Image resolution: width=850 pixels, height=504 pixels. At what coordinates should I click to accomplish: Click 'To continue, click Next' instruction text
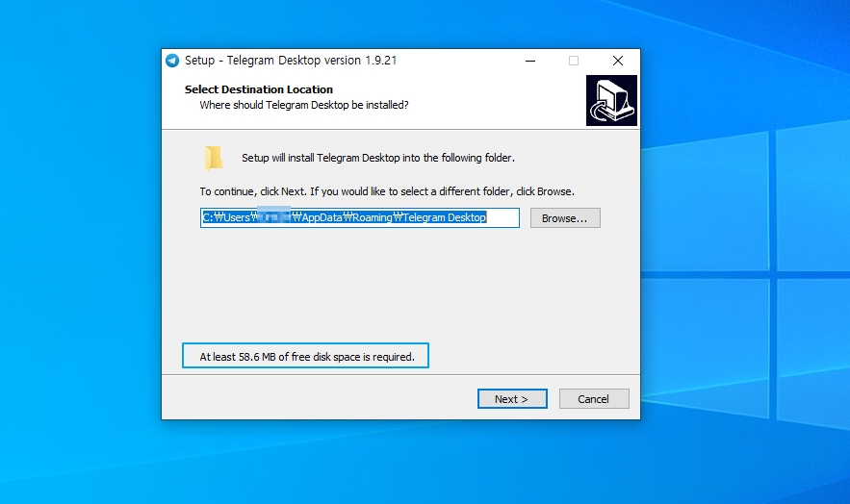pos(387,191)
